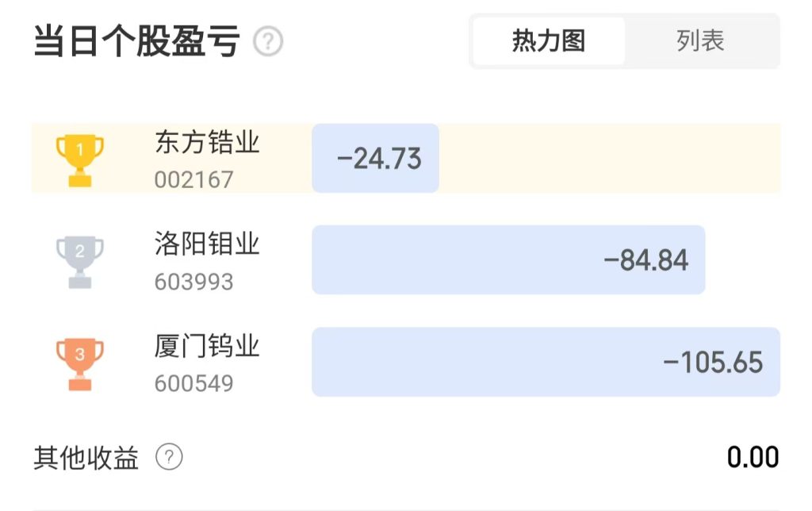Click the silver rank 2 trophy icon
Image resolution: width=812 pixels, height=511 pixels.
(79, 261)
